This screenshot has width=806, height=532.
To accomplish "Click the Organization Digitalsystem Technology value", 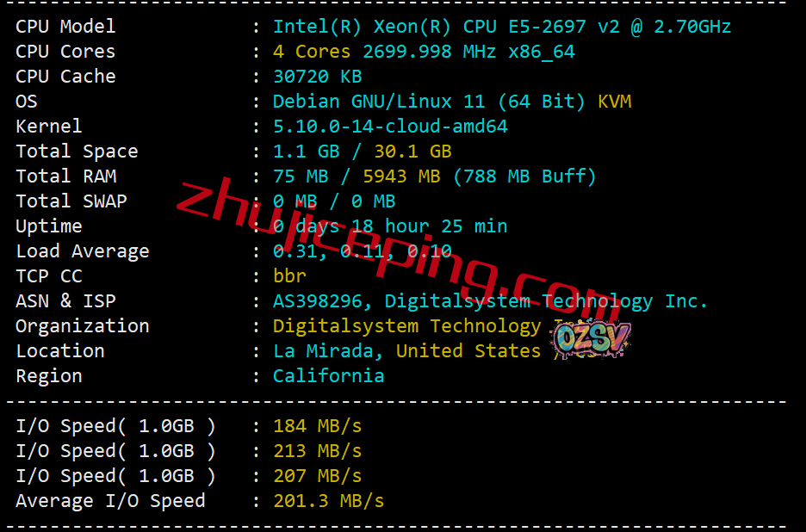I will point(406,326).
